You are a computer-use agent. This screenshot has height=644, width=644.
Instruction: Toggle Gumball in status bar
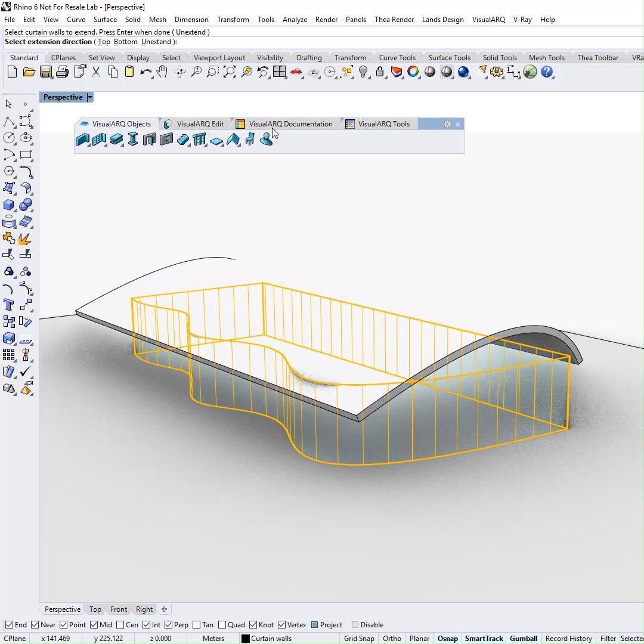524,638
